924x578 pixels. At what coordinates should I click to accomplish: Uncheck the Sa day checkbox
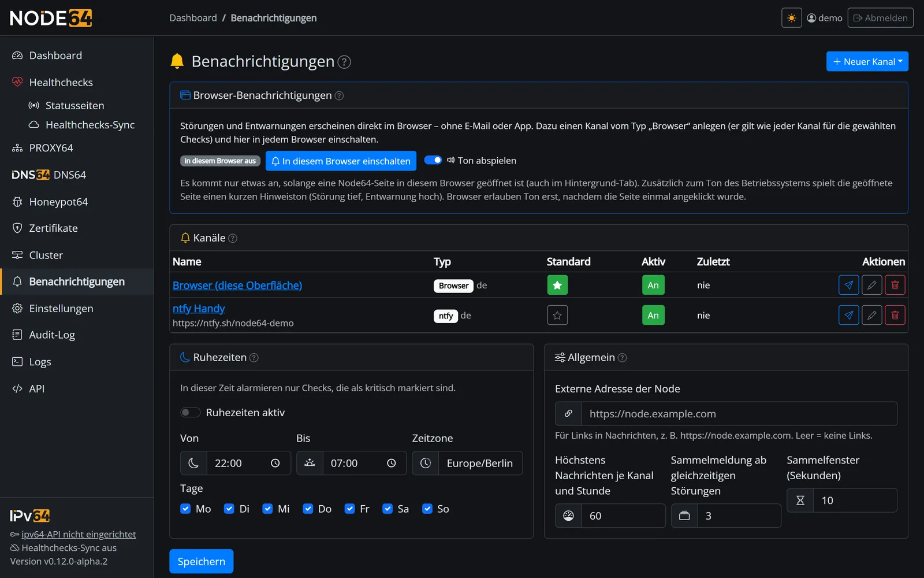pos(388,509)
